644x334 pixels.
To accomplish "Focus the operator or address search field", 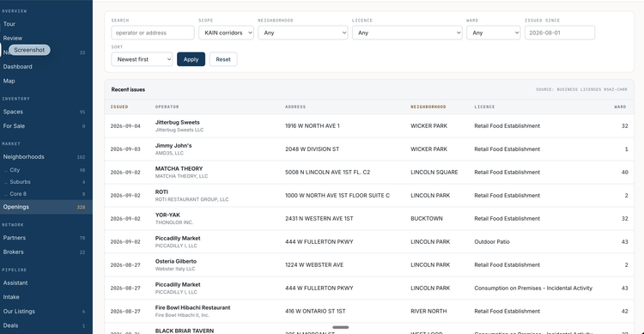I will 153,33.
